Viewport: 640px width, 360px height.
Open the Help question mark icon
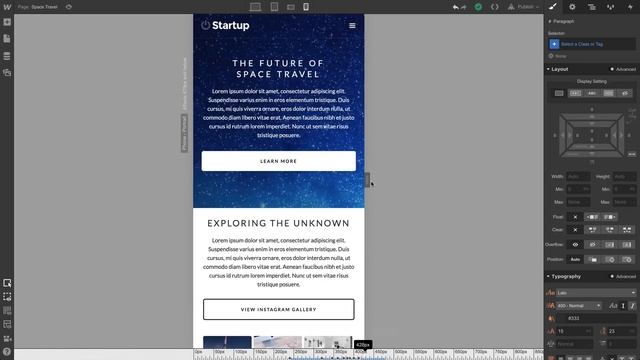(x=7, y=351)
